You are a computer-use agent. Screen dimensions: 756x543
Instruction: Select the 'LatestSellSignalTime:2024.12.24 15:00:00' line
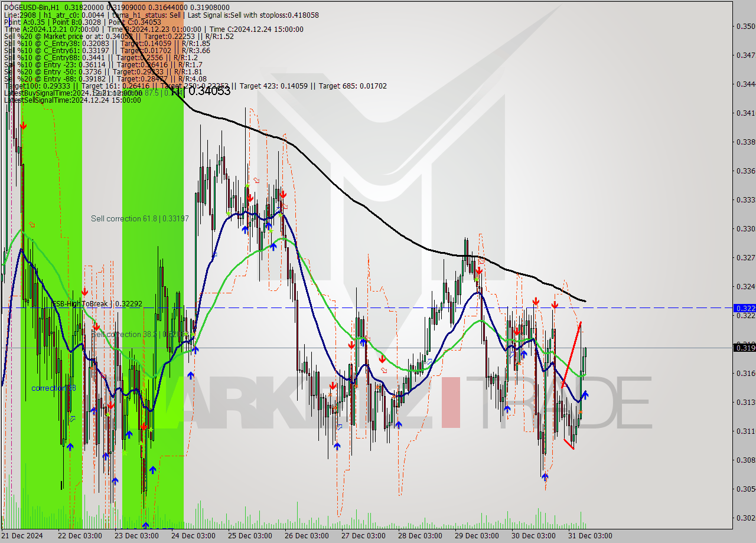pyautogui.click(x=72, y=100)
